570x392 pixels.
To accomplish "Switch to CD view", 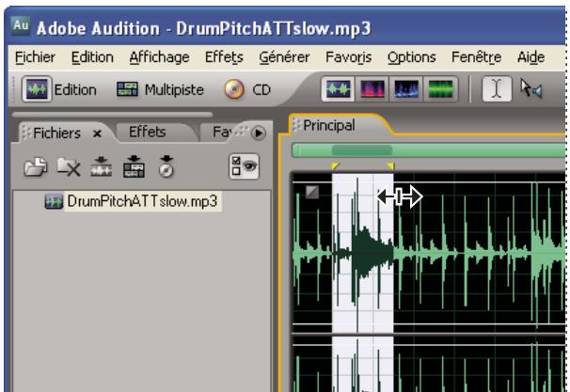I will [247, 89].
